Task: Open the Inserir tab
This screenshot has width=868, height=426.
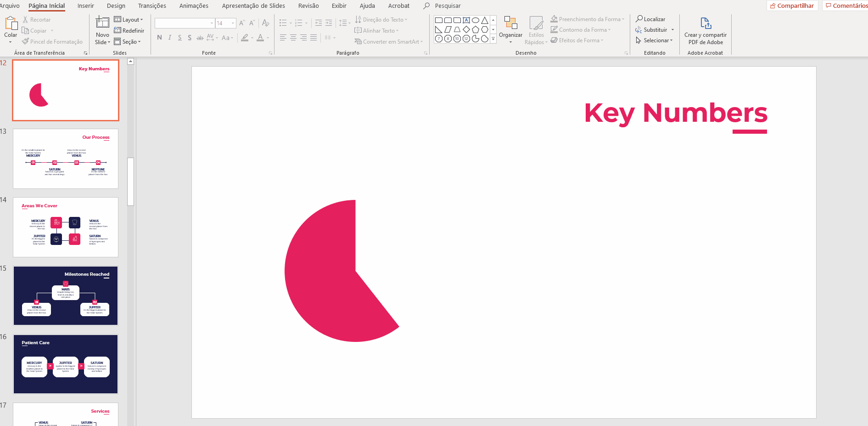Action: pos(85,6)
